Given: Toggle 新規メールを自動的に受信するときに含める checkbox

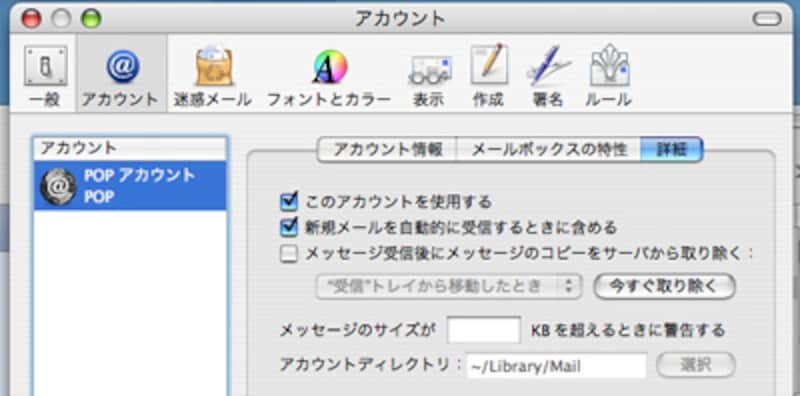Looking at the screenshot, I should point(289,227).
